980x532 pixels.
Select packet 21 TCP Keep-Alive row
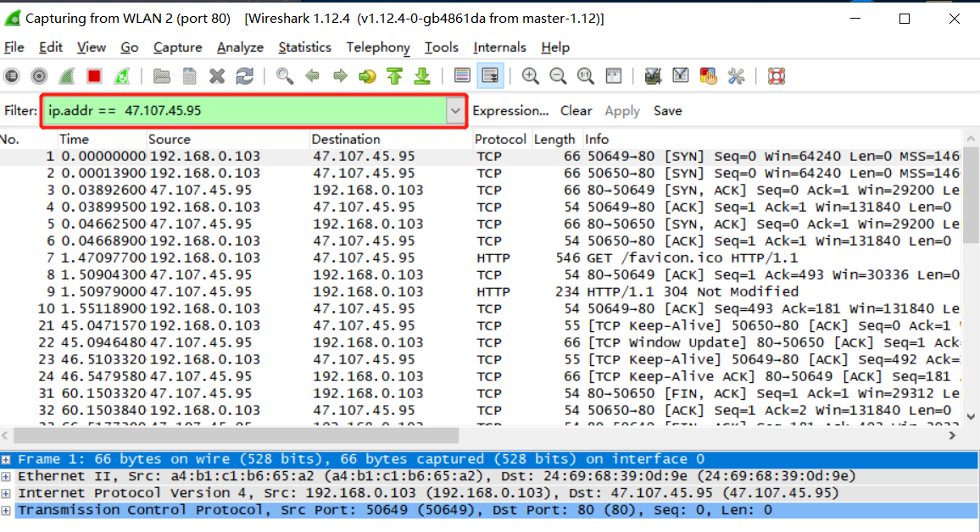(480, 325)
